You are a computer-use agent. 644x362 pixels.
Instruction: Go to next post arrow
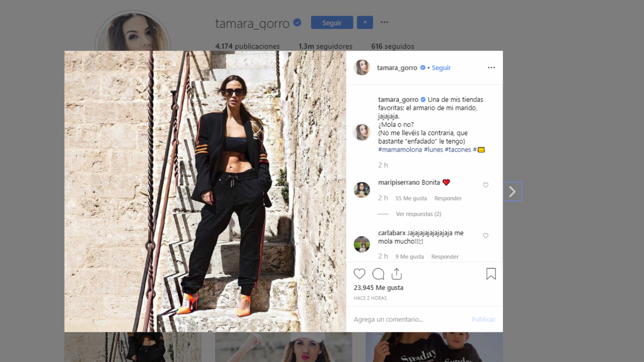[x=512, y=191]
